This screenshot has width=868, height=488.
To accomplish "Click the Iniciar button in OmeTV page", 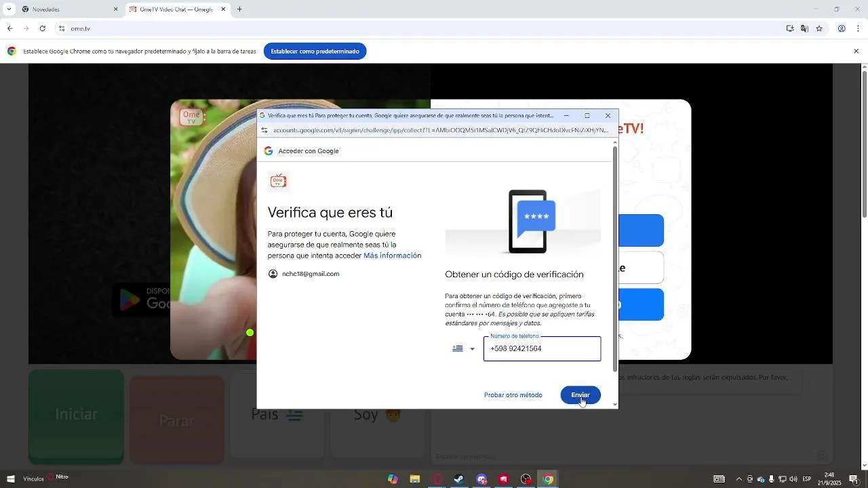I will tap(76, 415).
